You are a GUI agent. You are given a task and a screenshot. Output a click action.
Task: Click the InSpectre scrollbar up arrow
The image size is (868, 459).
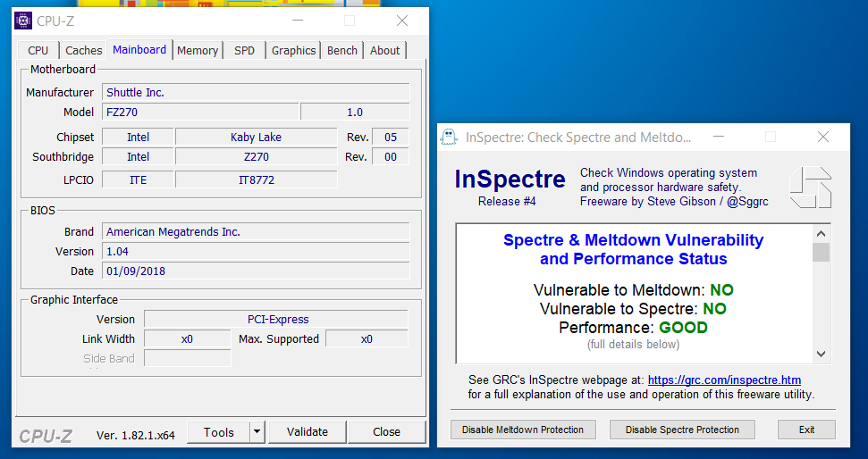(821, 234)
